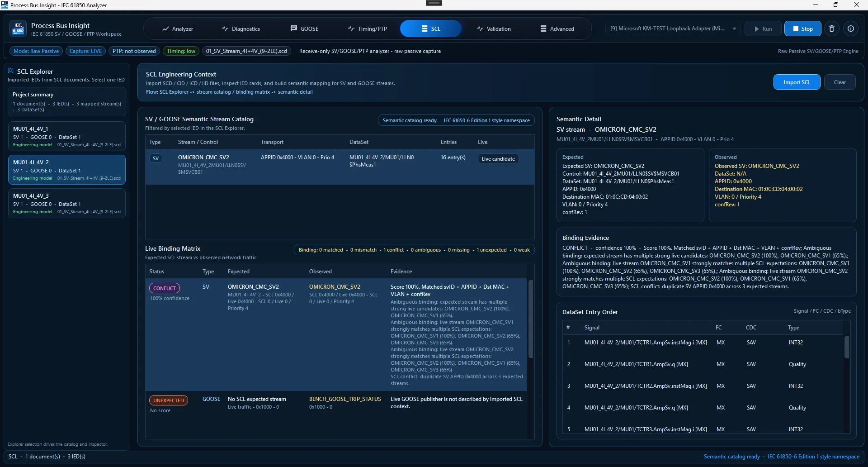868x467 pixels.
Task: Click the Entries column header
Action: [x=448, y=142]
